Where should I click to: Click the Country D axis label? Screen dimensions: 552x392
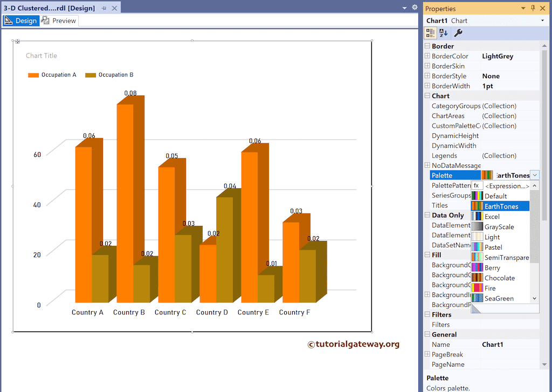point(212,312)
